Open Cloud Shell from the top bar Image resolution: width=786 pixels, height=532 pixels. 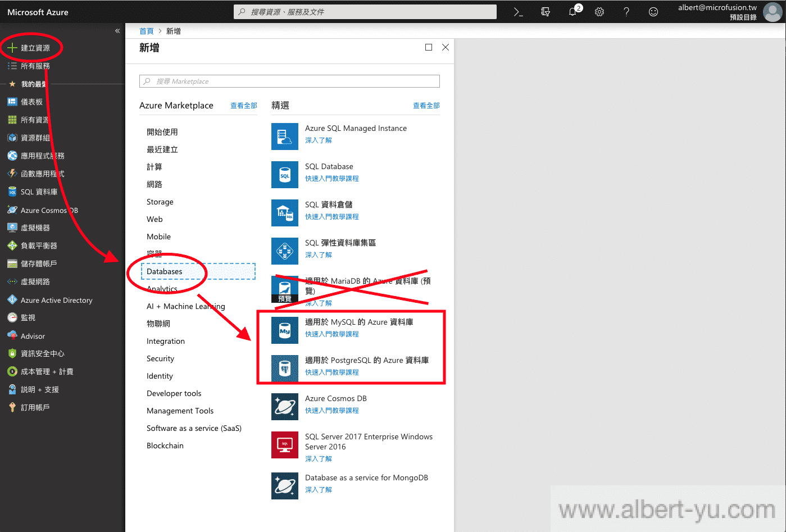[x=518, y=12]
